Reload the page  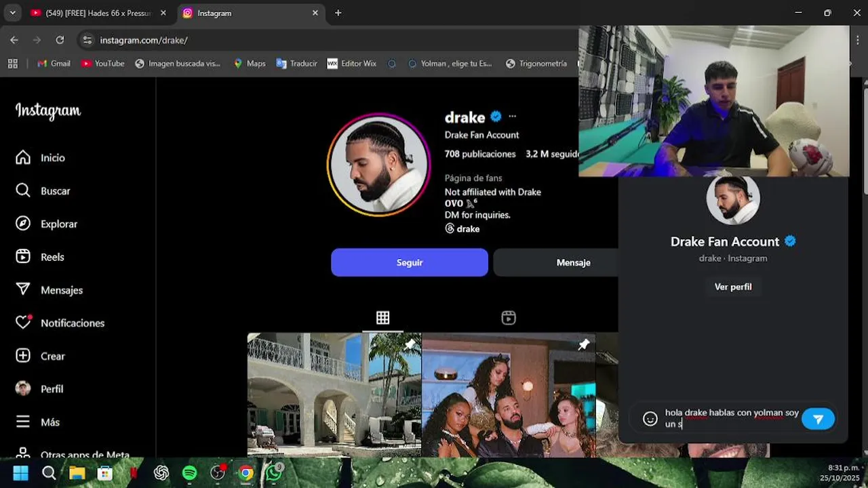[60, 40]
